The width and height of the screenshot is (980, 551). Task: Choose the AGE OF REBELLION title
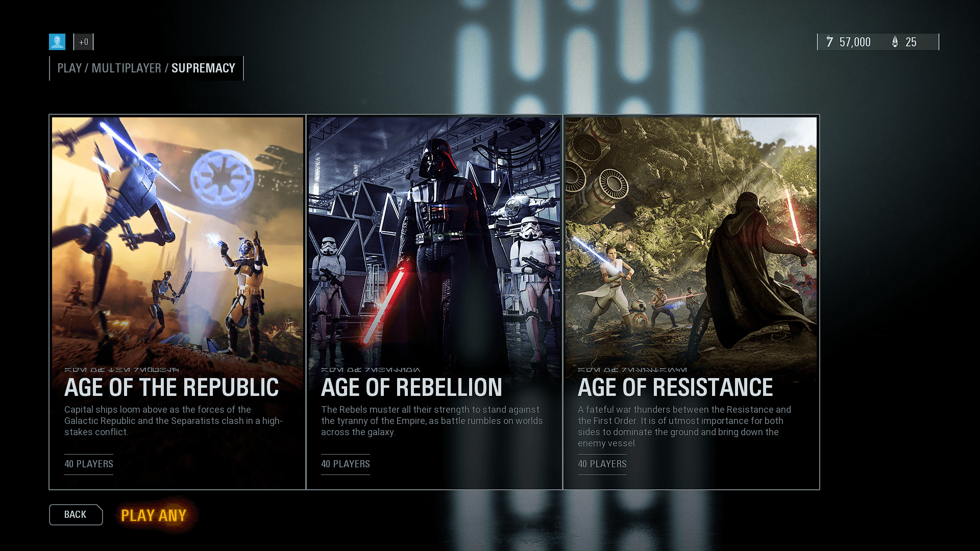click(411, 388)
